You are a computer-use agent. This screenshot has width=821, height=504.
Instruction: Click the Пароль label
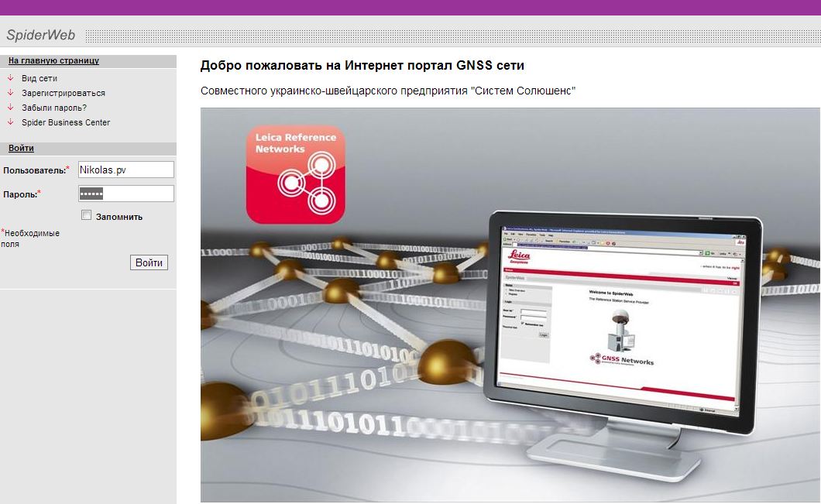coord(22,194)
